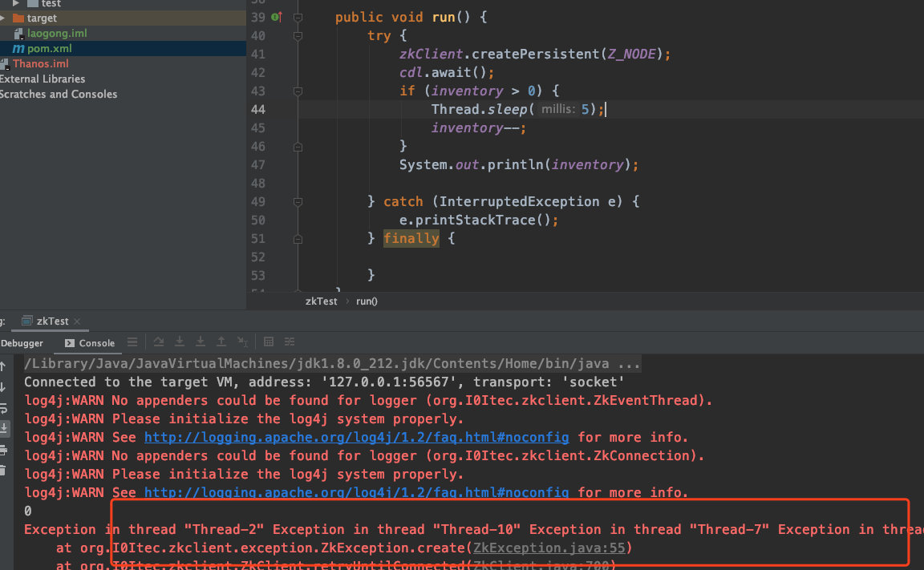Set breakpoint in gutter at line 47
The height and width of the screenshot is (570, 924).
pos(277,165)
